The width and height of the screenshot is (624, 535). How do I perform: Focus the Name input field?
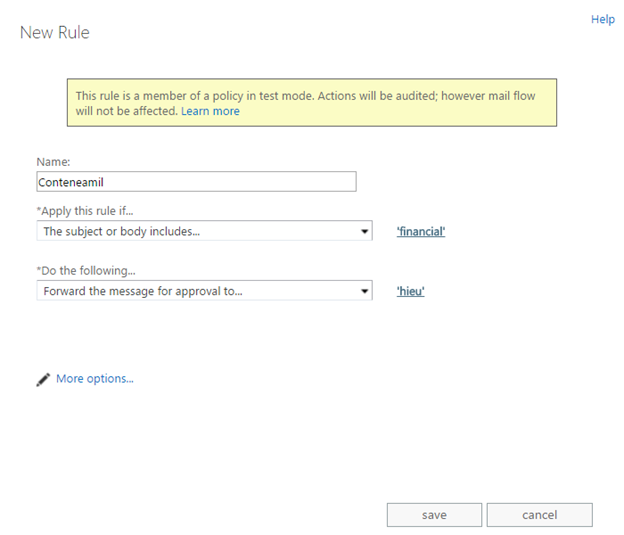[195, 181]
